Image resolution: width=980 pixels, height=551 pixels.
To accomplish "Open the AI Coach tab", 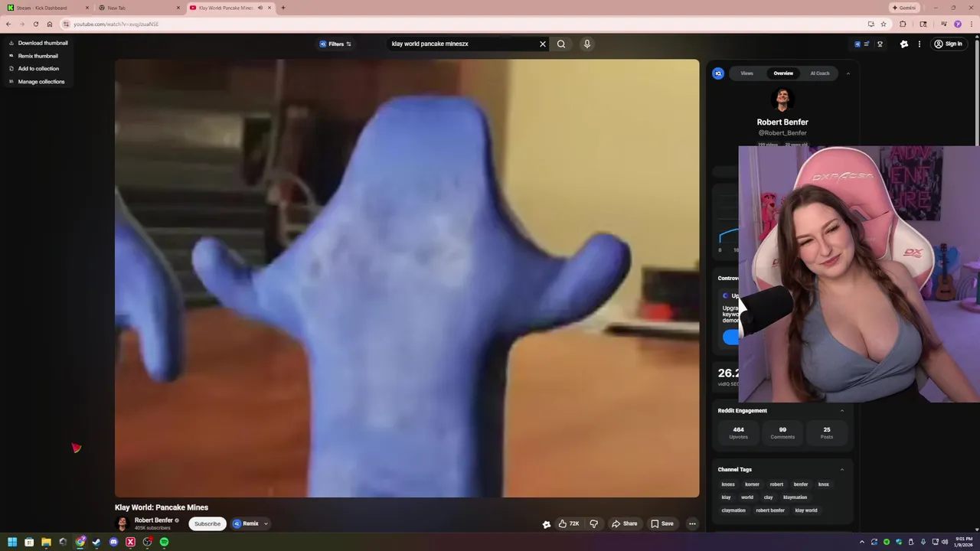I will [x=820, y=73].
